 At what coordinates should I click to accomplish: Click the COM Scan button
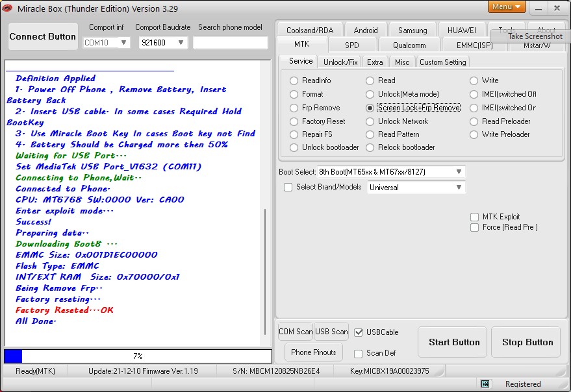coord(296,332)
